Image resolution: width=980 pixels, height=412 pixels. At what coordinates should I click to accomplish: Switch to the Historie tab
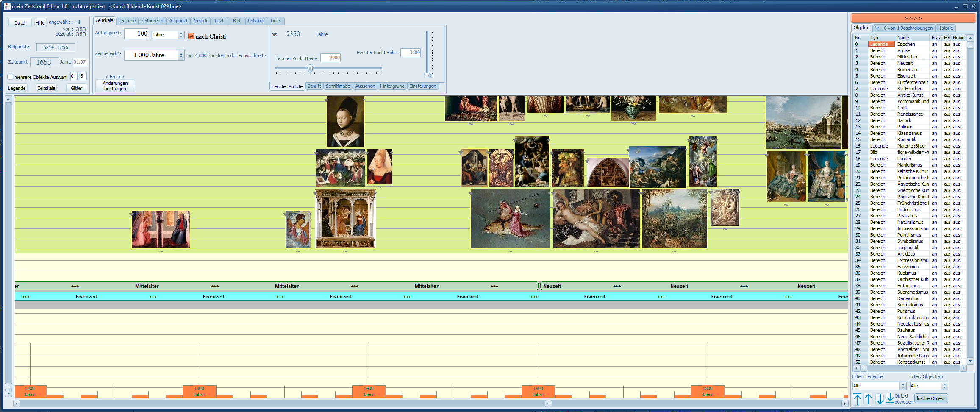click(945, 28)
